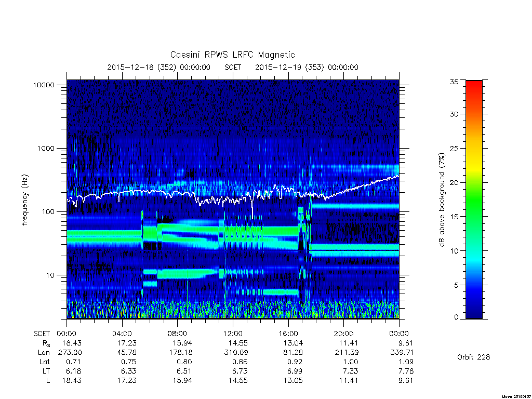532x399 pixels.
Task: Click the '30' colorbar tick label
Action: coord(454,114)
